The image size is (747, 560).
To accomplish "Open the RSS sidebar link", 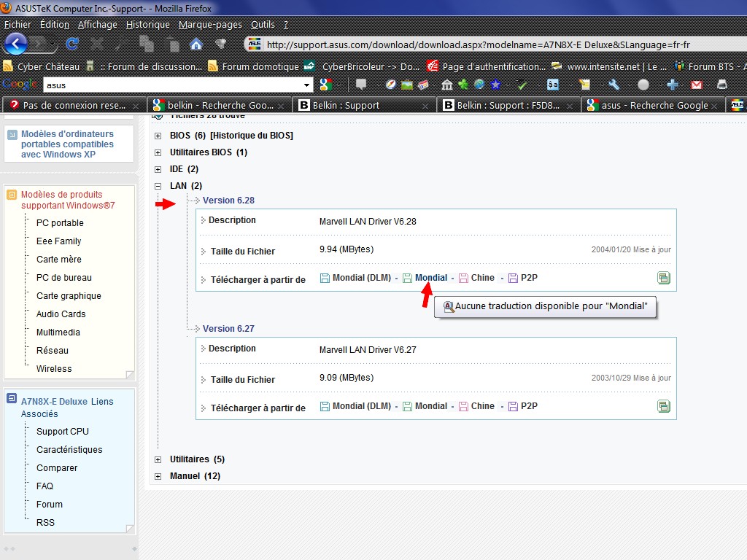I will click(45, 522).
